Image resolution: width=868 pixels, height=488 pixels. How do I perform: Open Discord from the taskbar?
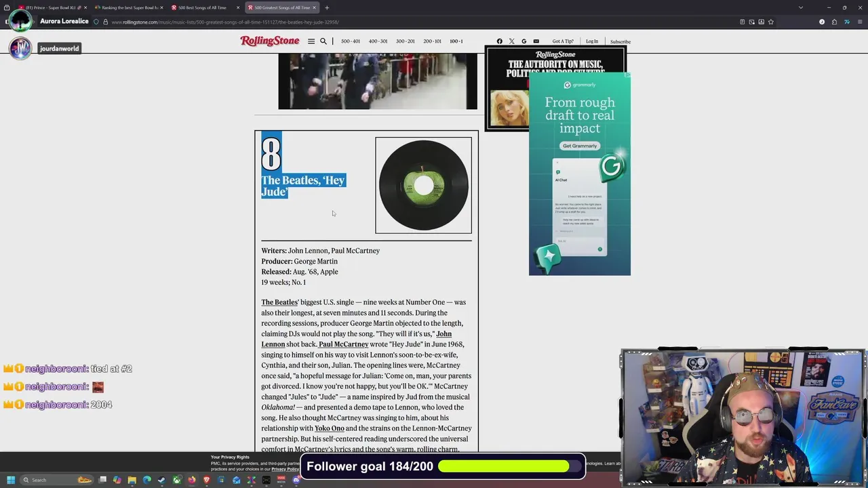coord(296,480)
